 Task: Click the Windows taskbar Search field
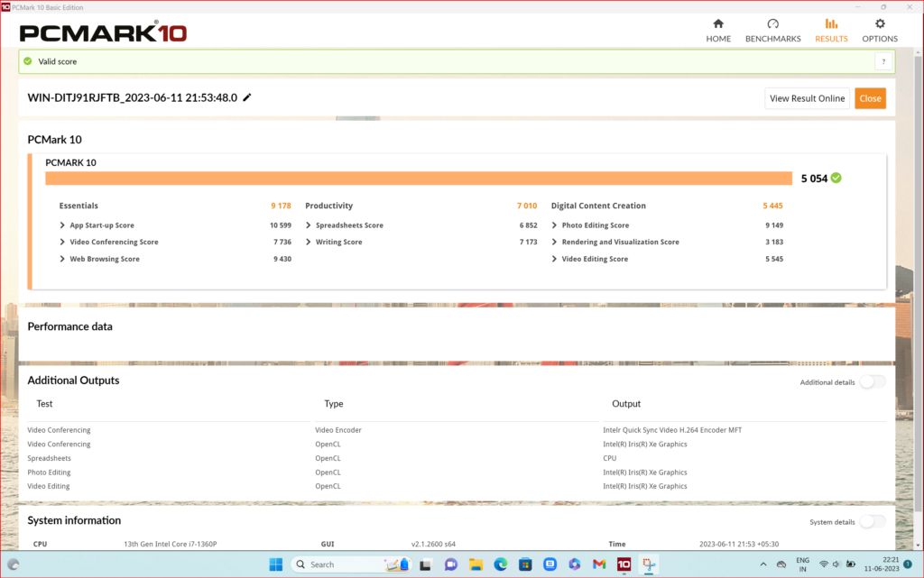pos(334,564)
